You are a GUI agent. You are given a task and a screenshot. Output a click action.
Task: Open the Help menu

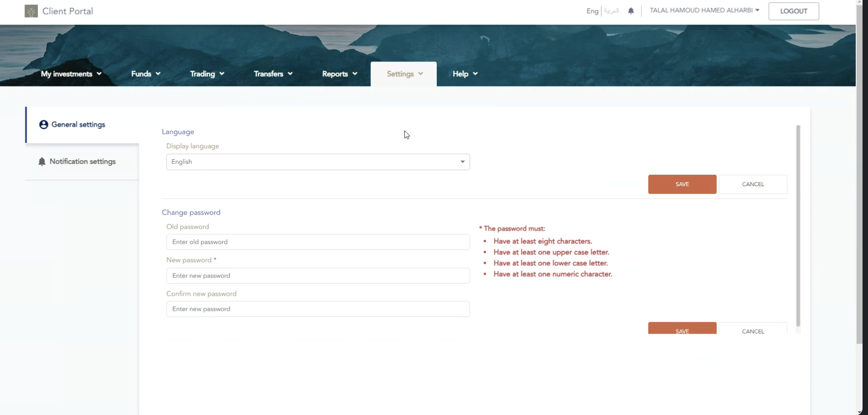coord(465,74)
